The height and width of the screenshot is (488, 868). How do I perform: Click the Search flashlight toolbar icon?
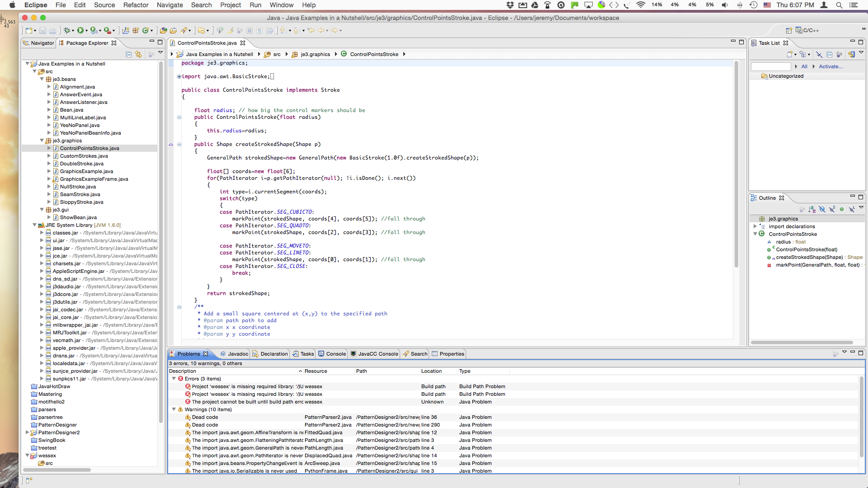click(x=184, y=30)
